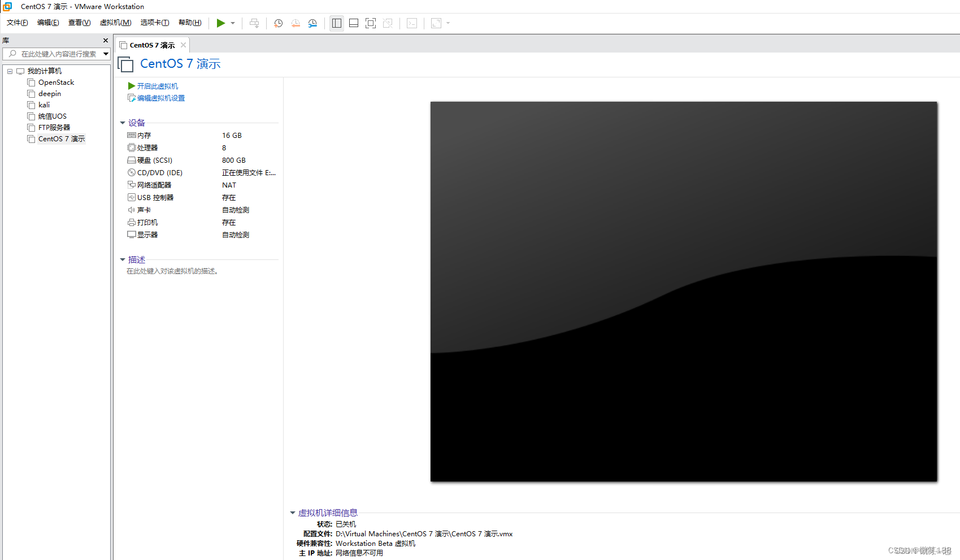This screenshot has width=960, height=560.
Task: Click the USB 控制器 device icon
Action: [x=132, y=198]
